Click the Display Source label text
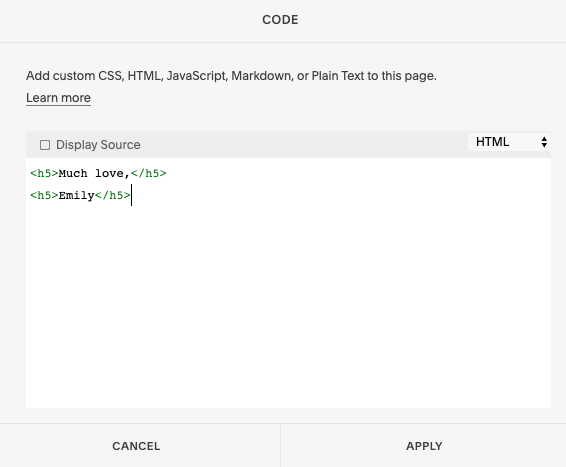Viewport: 566px width, 467px height. click(x=98, y=145)
